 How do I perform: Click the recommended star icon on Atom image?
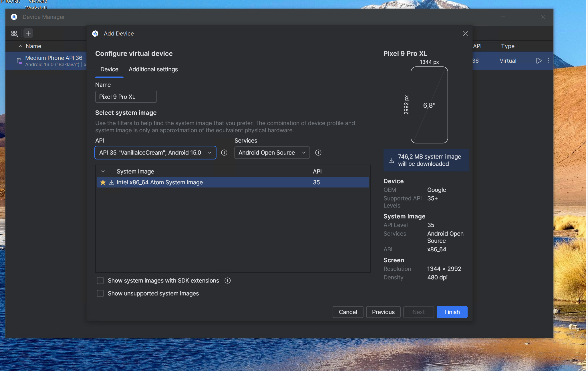(x=103, y=182)
